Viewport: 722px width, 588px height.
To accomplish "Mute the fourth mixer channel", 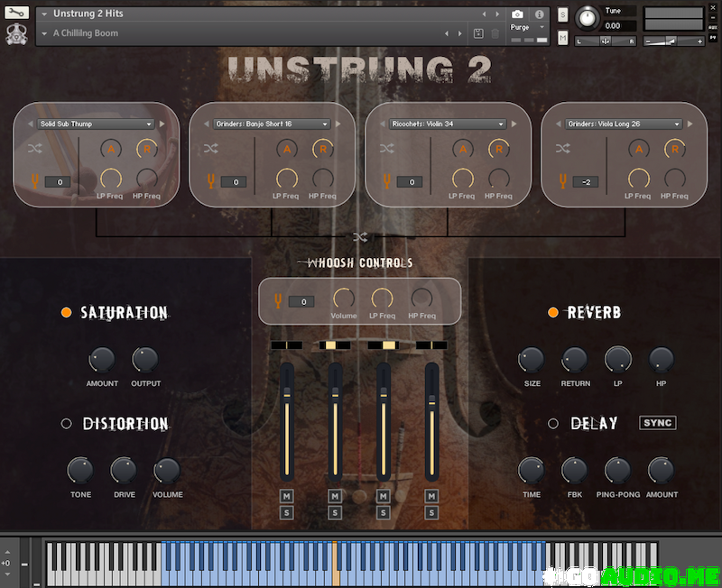I will point(431,496).
